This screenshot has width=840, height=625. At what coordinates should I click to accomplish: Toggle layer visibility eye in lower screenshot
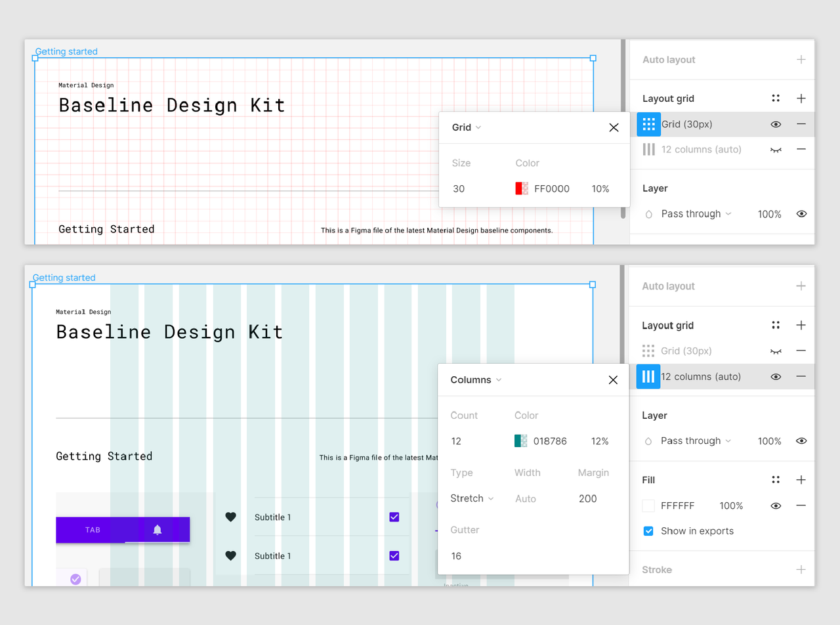click(801, 441)
